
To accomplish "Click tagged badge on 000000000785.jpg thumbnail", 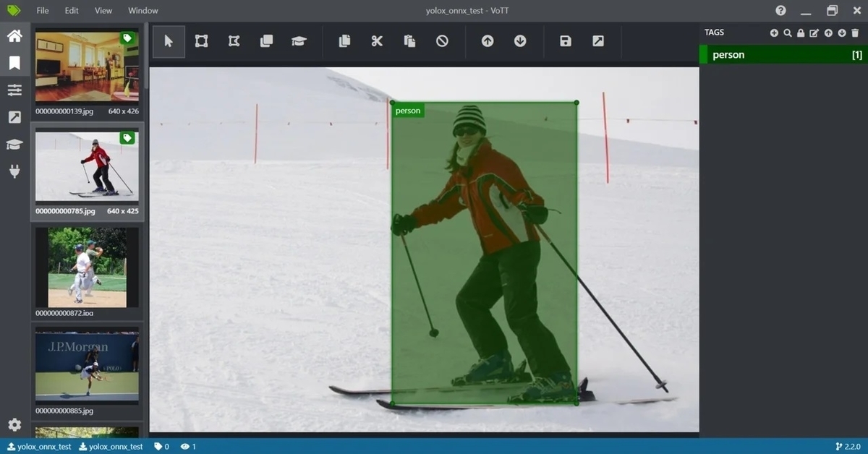I will click(127, 137).
